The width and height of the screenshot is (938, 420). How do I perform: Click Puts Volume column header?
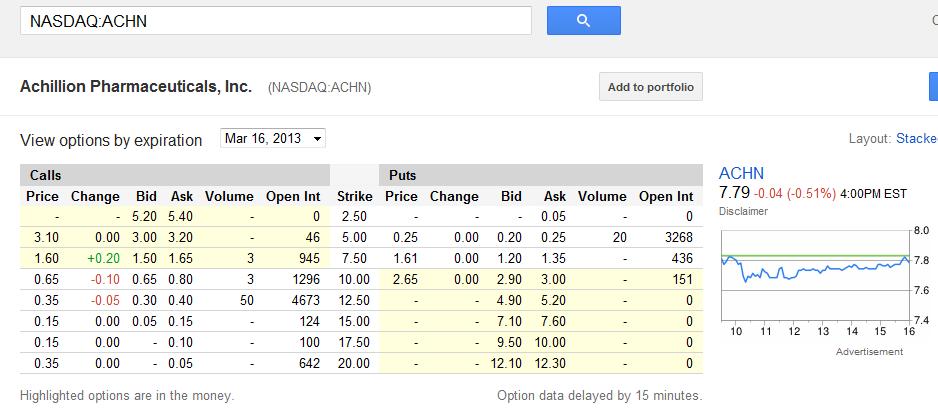click(602, 197)
